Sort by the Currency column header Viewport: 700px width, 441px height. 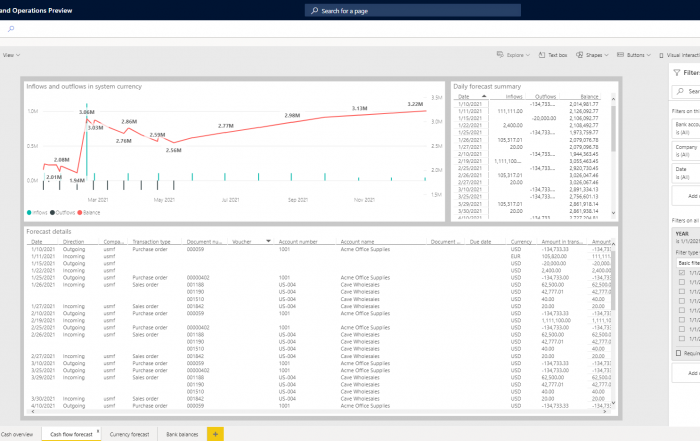click(521, 241)
